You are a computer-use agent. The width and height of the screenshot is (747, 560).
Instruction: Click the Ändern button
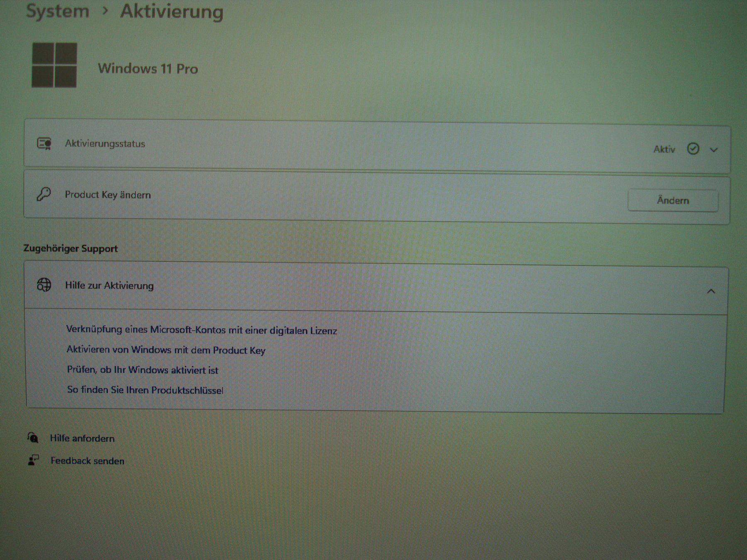pos(673,200)
